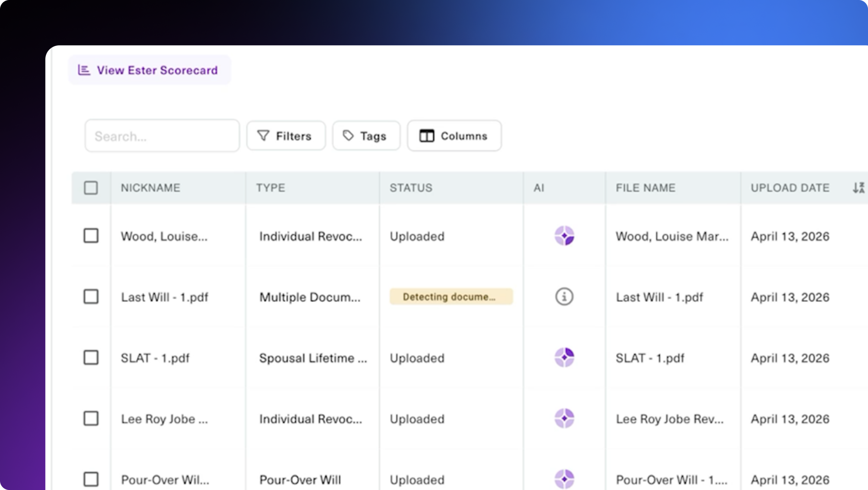Click the upload date sort icon
Screen dimensions: 868x490
pyautogui.click(x=859, y=188)
